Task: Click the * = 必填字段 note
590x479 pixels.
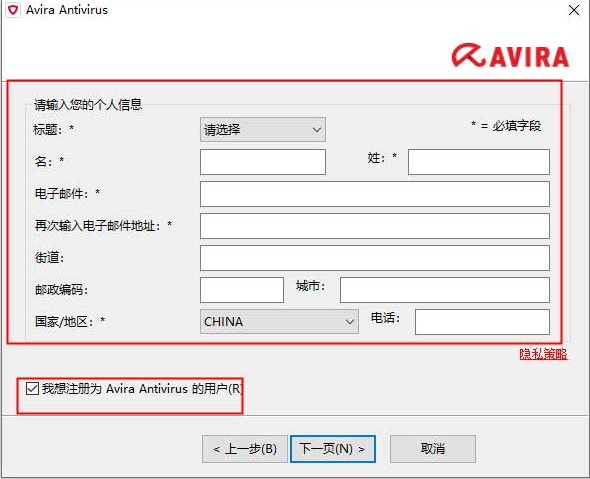Action: (x=506, y=126)
